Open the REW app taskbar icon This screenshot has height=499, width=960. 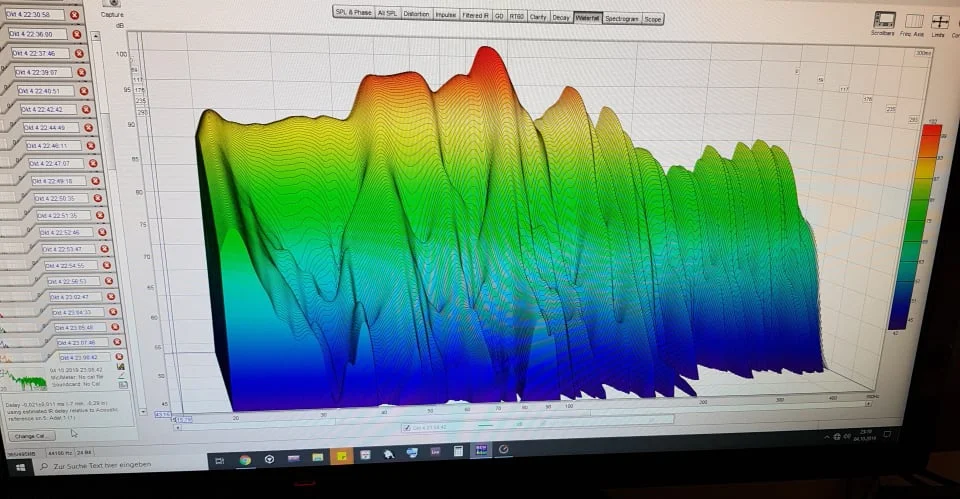click(x=481, y=451)
